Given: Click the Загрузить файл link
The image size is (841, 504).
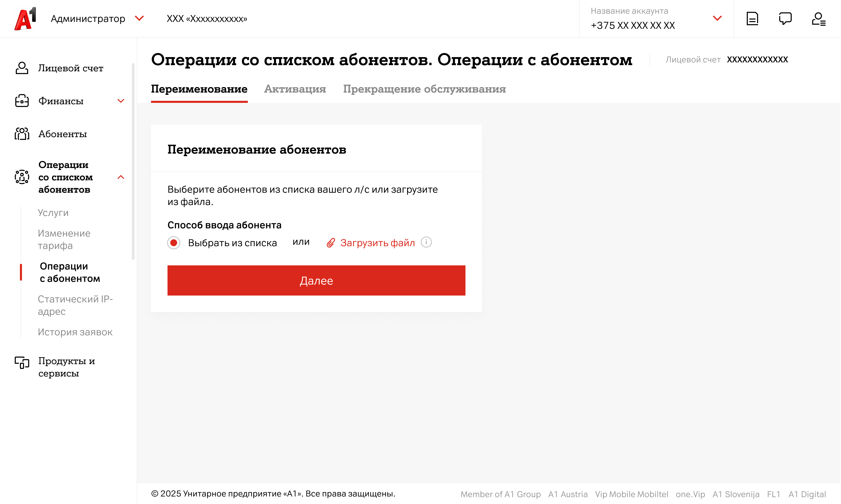Looking at the screenshot, I should click(377, 243).
